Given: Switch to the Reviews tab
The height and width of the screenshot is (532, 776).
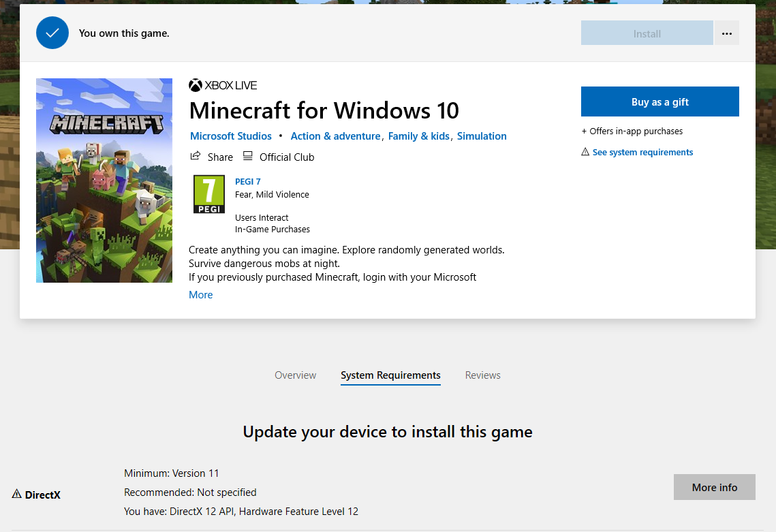Looking at the screenshot, I should tap(482, 375).
